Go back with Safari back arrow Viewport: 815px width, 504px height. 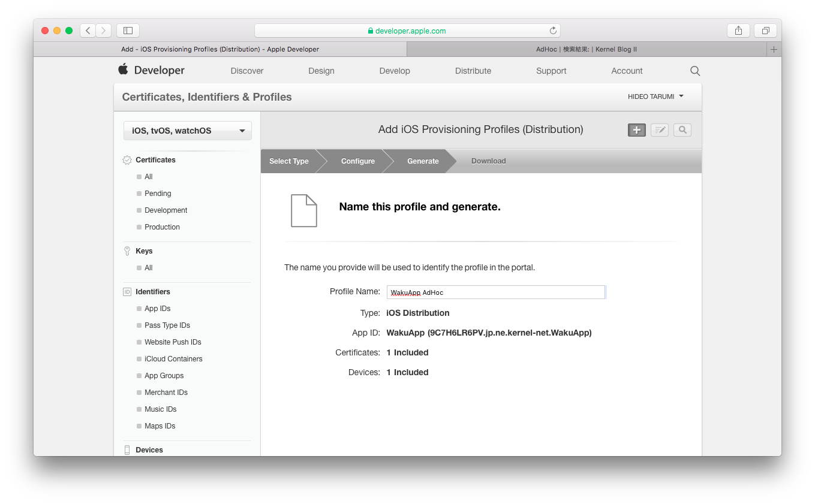tap(88, 31)
